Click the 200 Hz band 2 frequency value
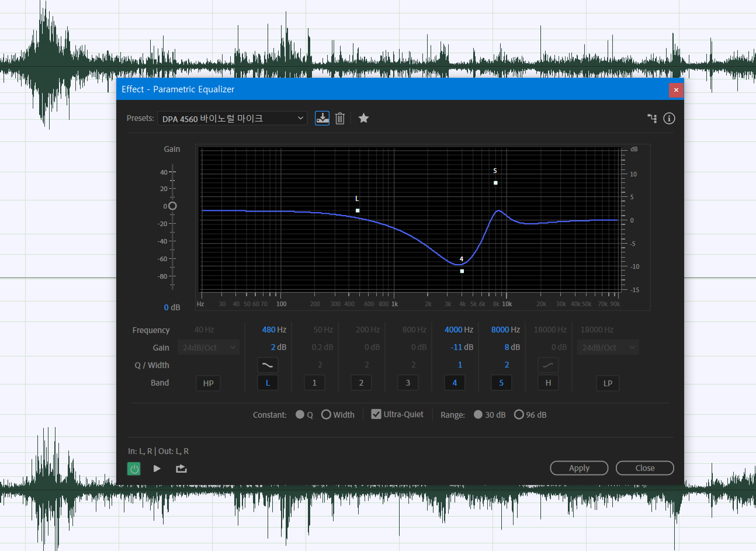756x551 pixels. [x=367, y=330]
